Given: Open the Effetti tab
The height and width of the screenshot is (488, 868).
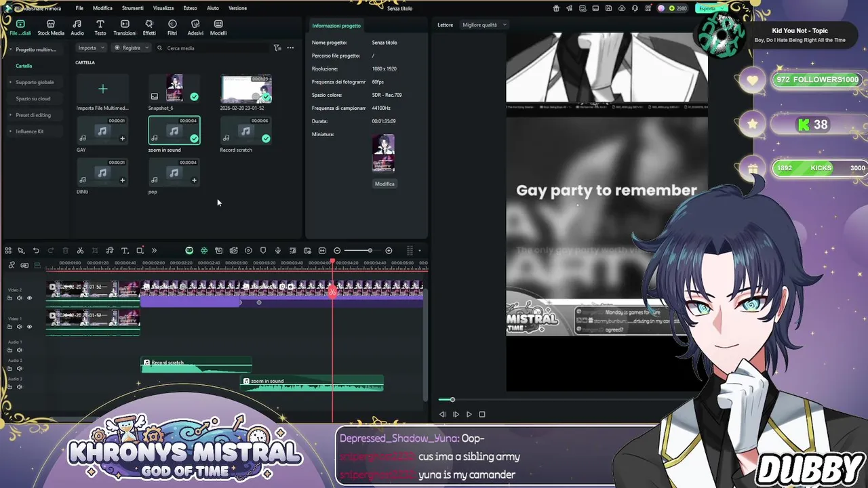Looking at the screenshot, I should 149,28.
